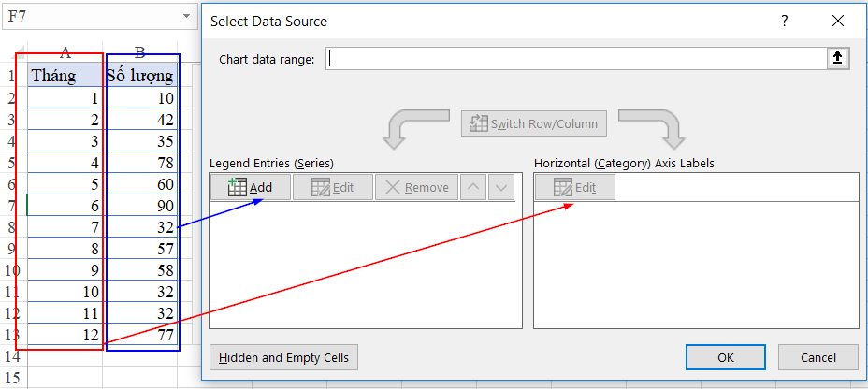Click the collapse dialog range selector icon
The width and height of the screenshot is (868, 389).
[x=837, y=59]
